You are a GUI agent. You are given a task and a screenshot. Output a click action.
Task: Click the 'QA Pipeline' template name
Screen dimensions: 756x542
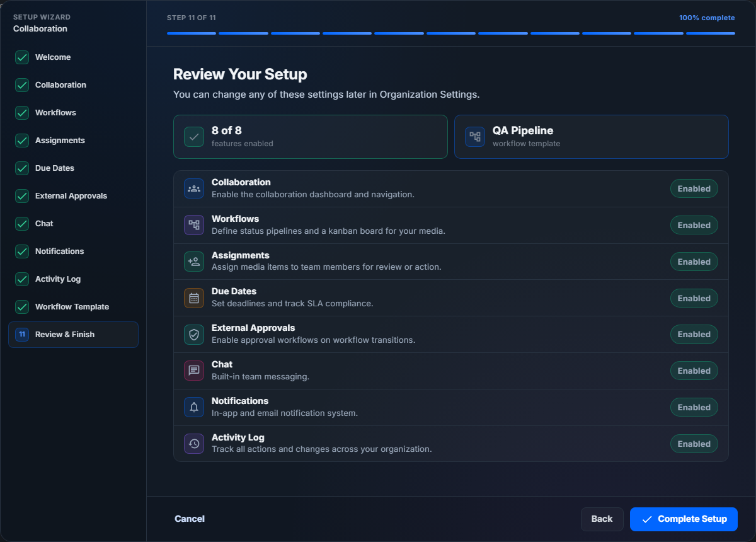523,130
